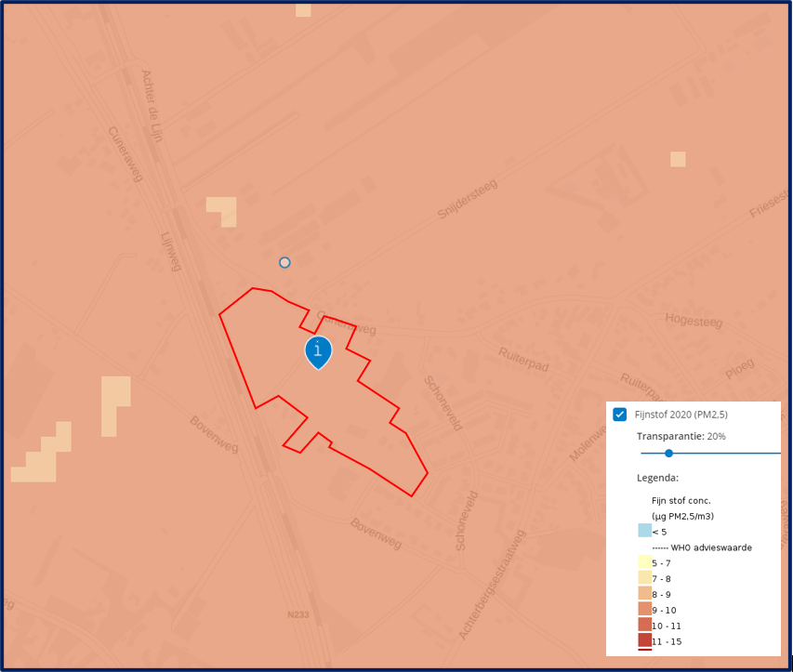Click the Fijnstof 2020 (PM2.5) layer label
This screenshot has width=793, height=672.
(681, 415)
